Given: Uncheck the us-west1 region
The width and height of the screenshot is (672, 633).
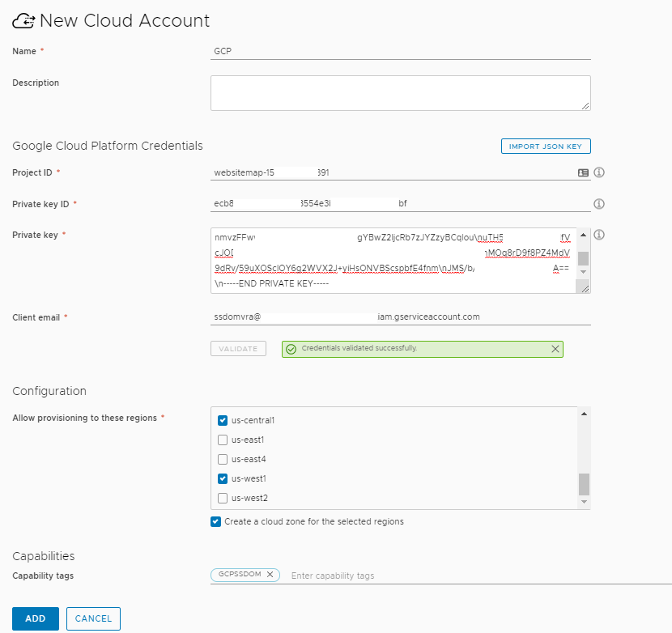Looking at the screenshot, I should [223, 478].
